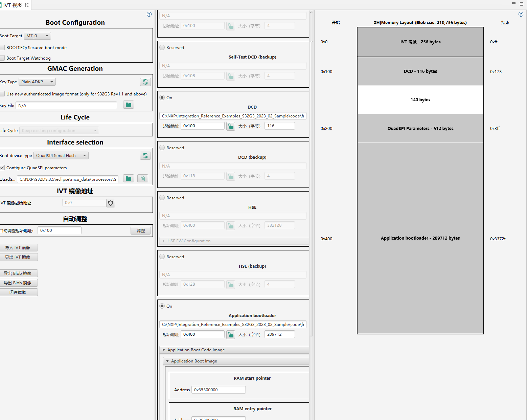Browse for a Key File using folder icon
The width and height of the screenshot is (527, 420).
point(128,105)
